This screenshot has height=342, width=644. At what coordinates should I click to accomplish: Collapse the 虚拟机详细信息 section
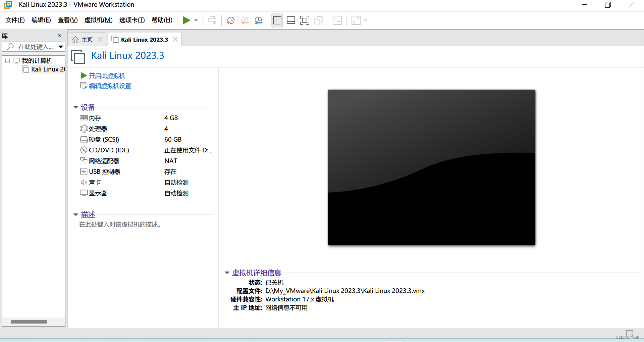click(227, 273)
